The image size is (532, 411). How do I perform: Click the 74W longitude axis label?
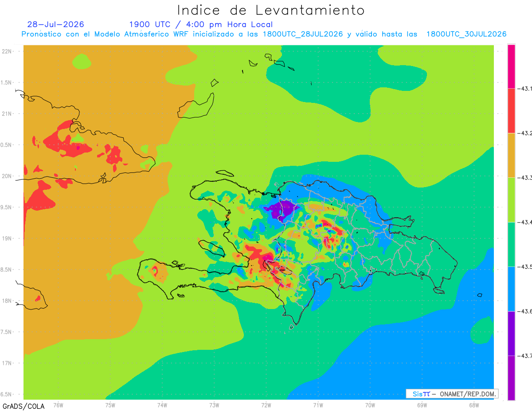coord(162,405)
